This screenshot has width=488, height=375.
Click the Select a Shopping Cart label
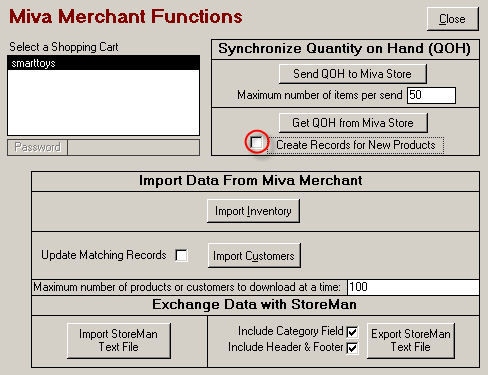pyautogui.click(x=64, y=47)
